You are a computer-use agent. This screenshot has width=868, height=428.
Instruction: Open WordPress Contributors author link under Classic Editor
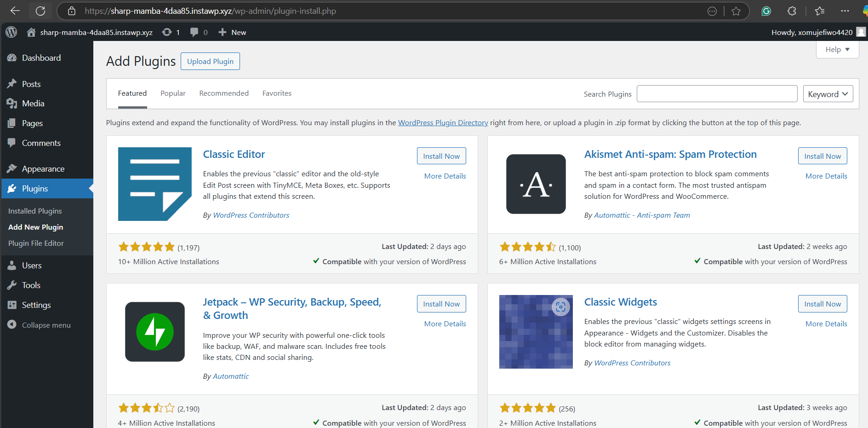coord(251,215)
